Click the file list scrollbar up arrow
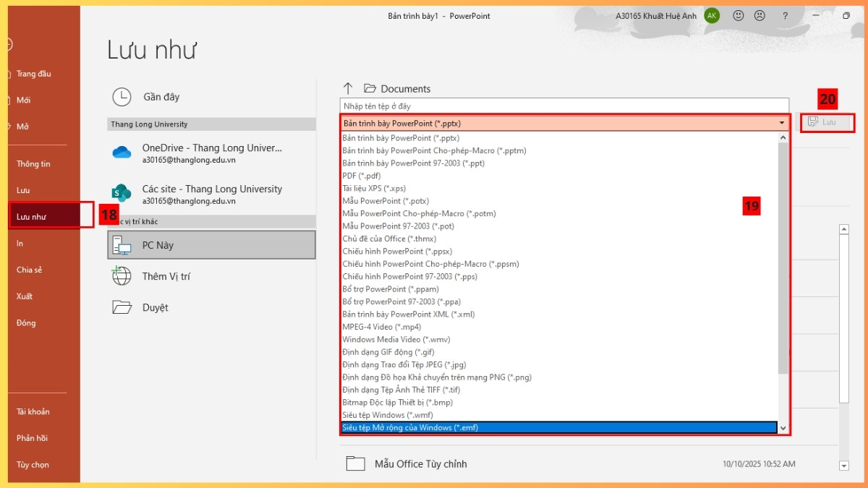Image resolution: width=868 pixels, height=488 pixels. point(843,229)
